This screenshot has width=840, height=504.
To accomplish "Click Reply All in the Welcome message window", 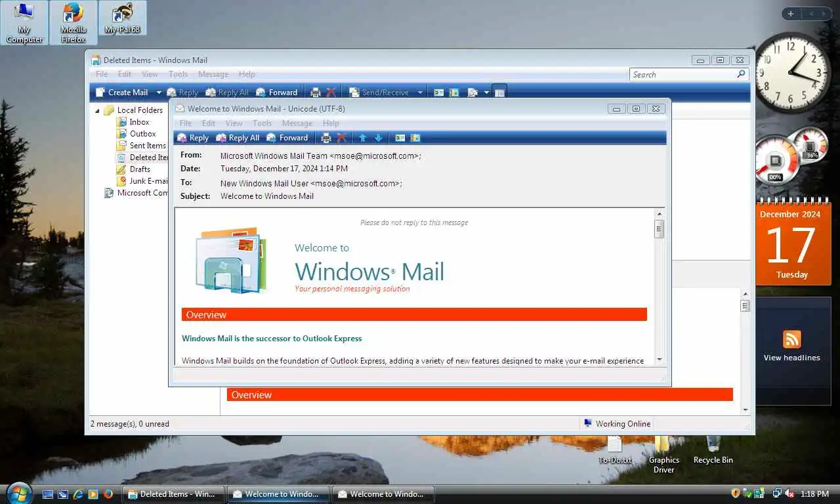I will [238, 138].
